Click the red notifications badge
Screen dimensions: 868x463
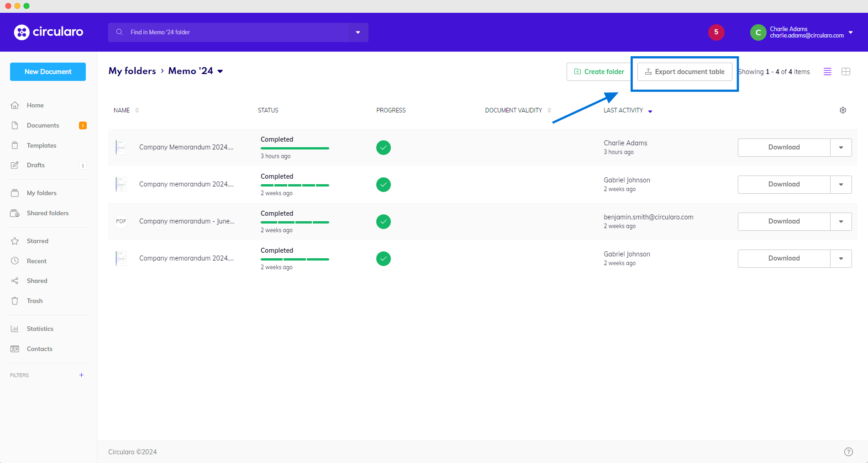tap(716, 32)
